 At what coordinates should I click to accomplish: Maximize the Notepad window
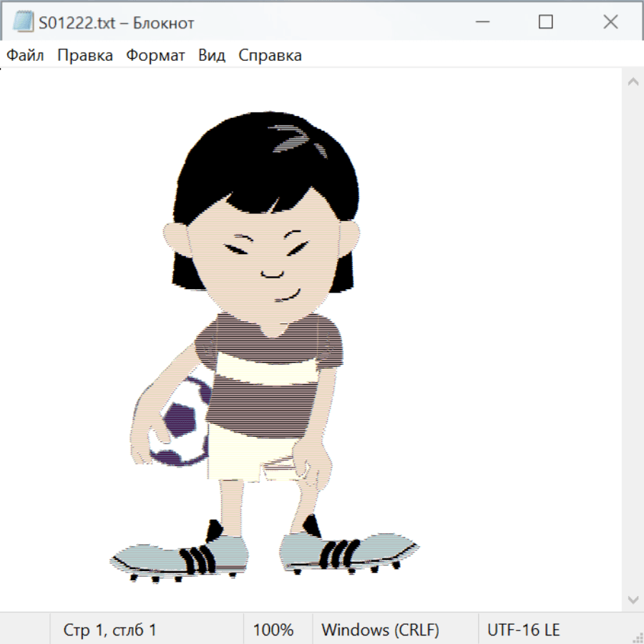coord(545,22)
